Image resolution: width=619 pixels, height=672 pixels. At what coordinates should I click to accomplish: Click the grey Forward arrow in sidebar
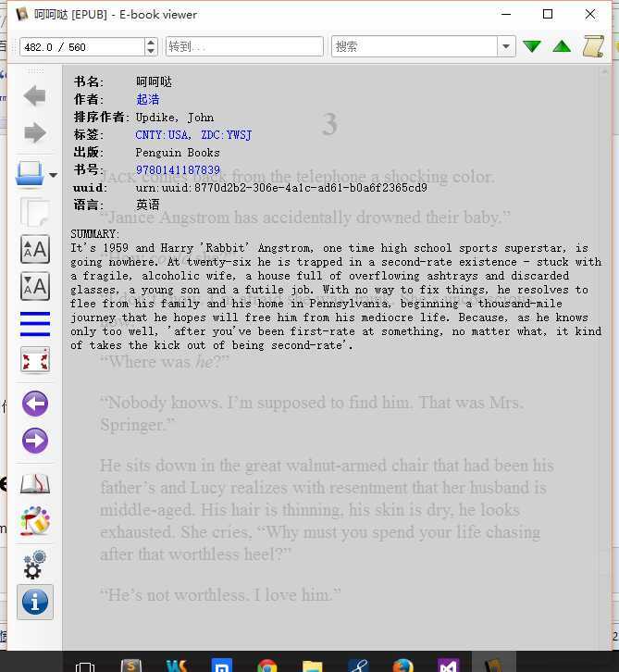pyautogui.click(x=35, y=132)
